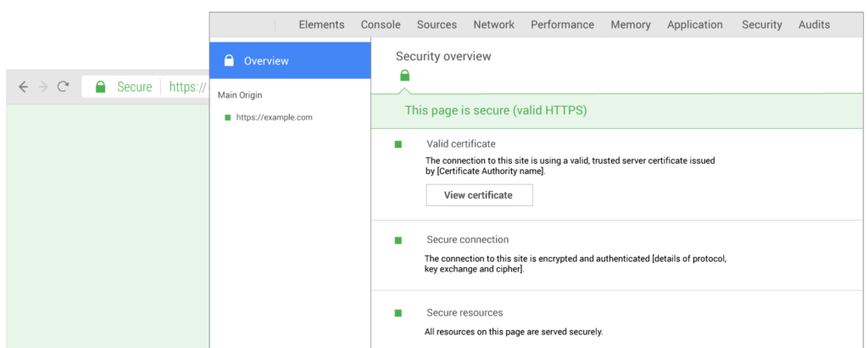This screenshot has height=348, width=868.
Task: Open the Audits tab
Action: click(815, 25)
